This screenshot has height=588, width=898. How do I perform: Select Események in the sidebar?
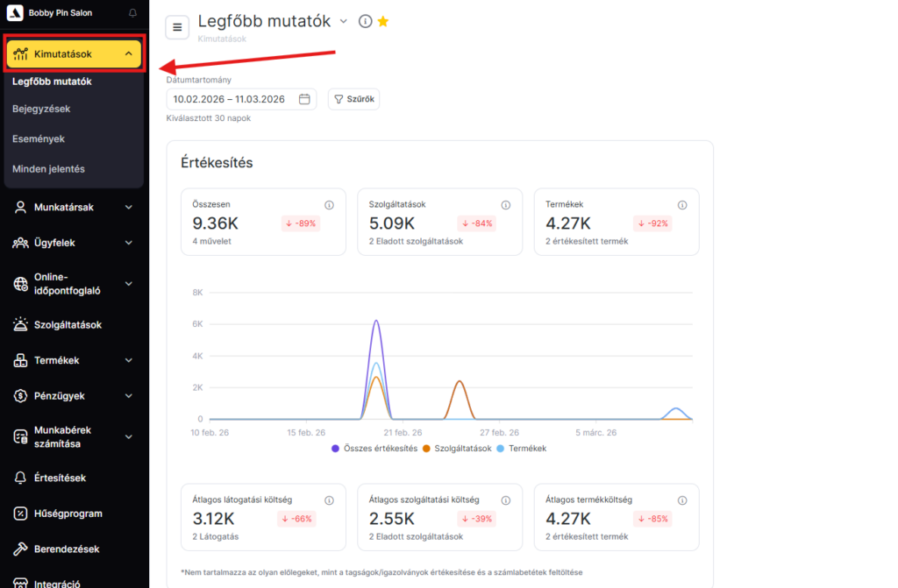click(39, 138)
